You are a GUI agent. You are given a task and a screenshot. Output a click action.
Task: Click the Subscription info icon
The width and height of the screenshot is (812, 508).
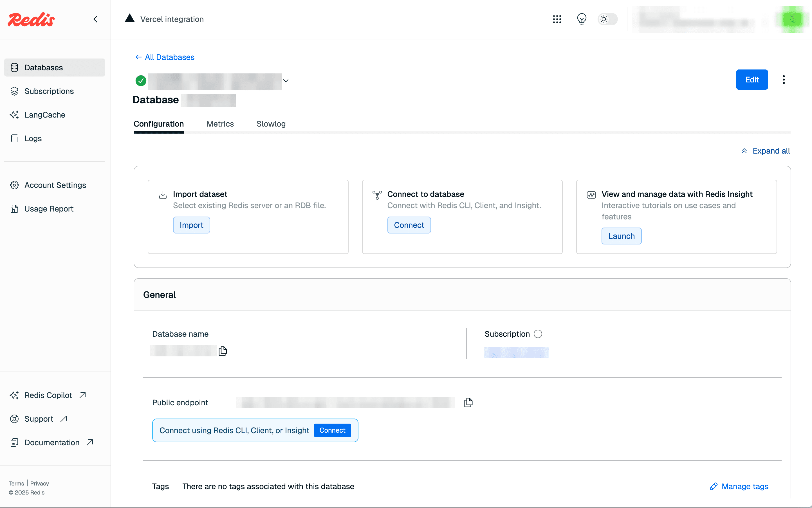(x=538, y=334)
